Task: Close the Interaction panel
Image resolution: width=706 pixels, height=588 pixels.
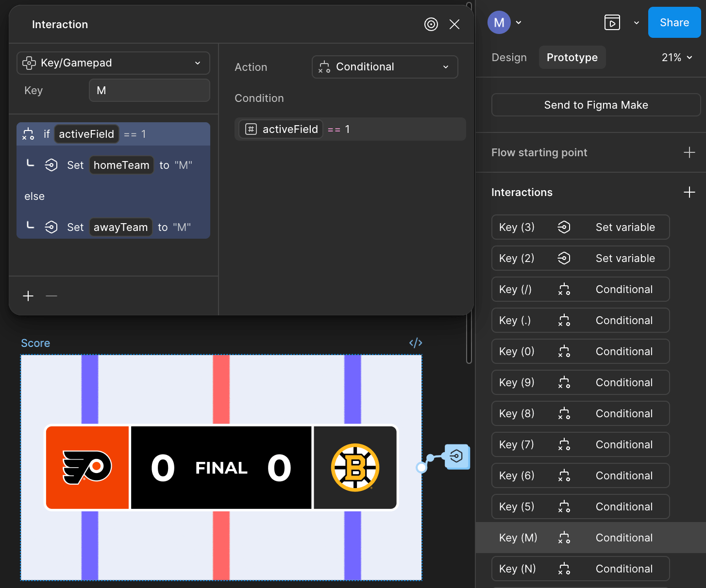Action: [454, 24]
